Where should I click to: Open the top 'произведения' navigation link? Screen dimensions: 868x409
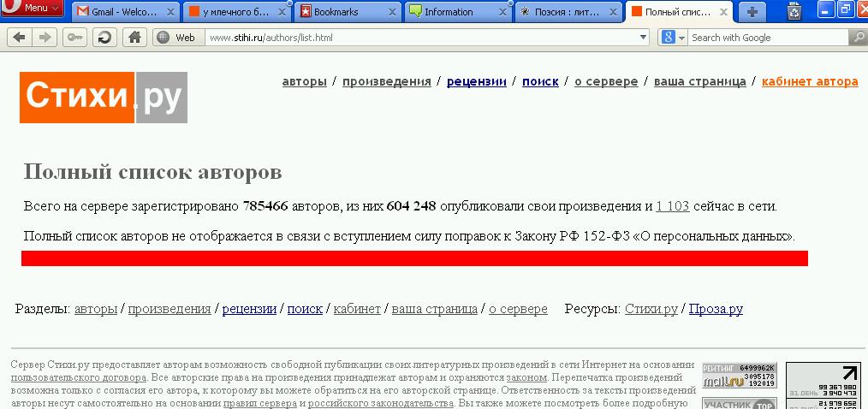pyautogui.click(x=386, y=81)
